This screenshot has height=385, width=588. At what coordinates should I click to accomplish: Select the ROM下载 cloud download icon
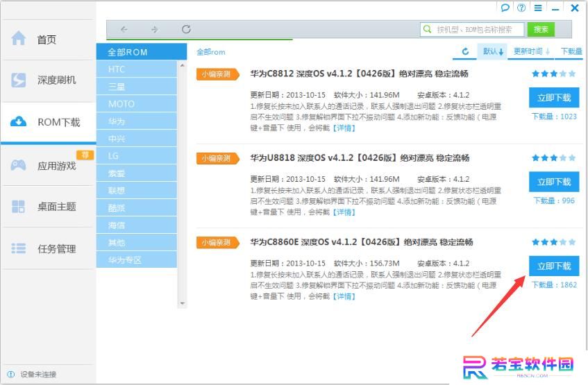(x=18, y=122)
